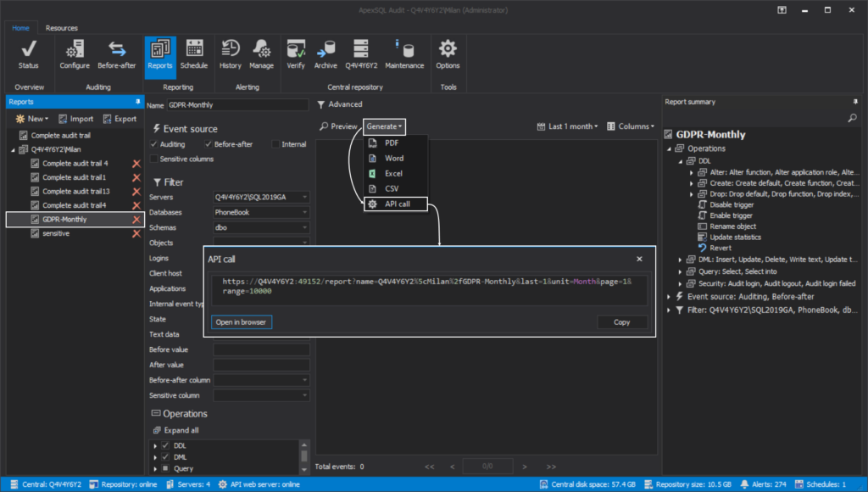Screen dimensions: 868x492
Task: Check the Sensitive columns checkbox
Action: coord(154,159)
